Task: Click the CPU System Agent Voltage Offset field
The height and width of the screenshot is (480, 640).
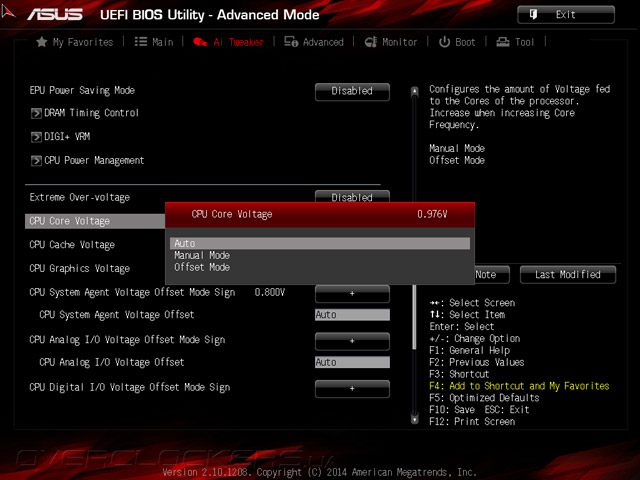Action: pos(352,315)
